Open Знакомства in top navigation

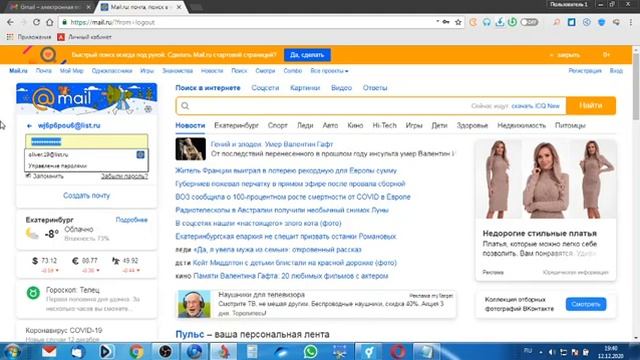178,71
